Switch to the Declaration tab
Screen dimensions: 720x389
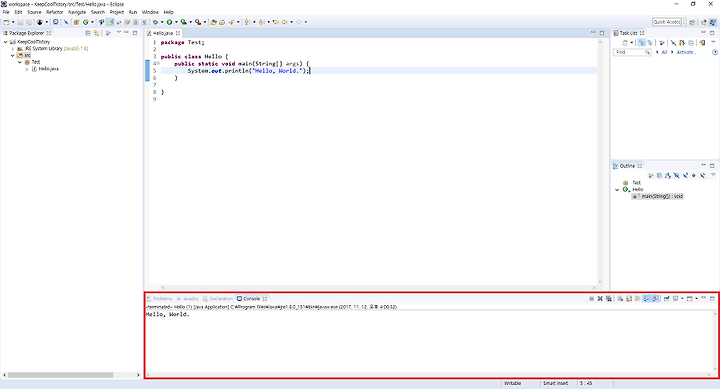218,299
